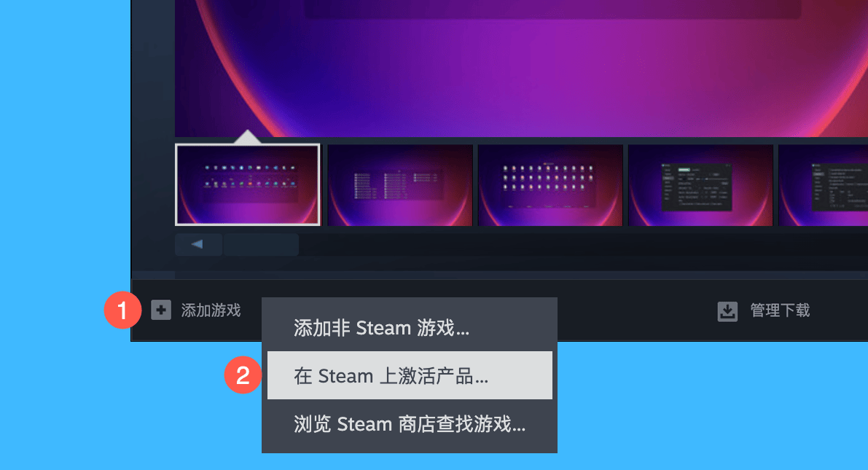Click the thumbnail strip scrollbar handle
This screenshot has width=868, height=470.
tap(262, 244)
